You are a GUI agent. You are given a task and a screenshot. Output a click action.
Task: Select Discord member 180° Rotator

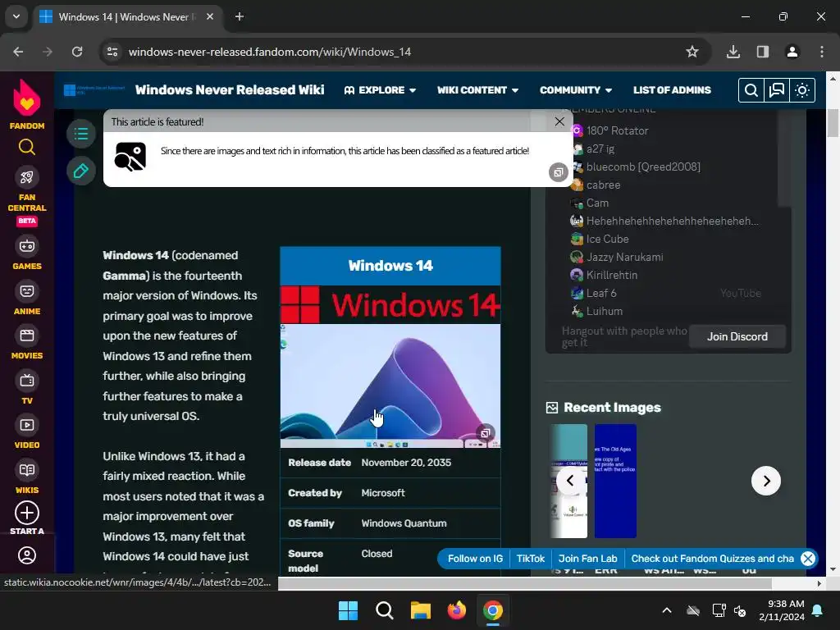[x=617, y=130]
